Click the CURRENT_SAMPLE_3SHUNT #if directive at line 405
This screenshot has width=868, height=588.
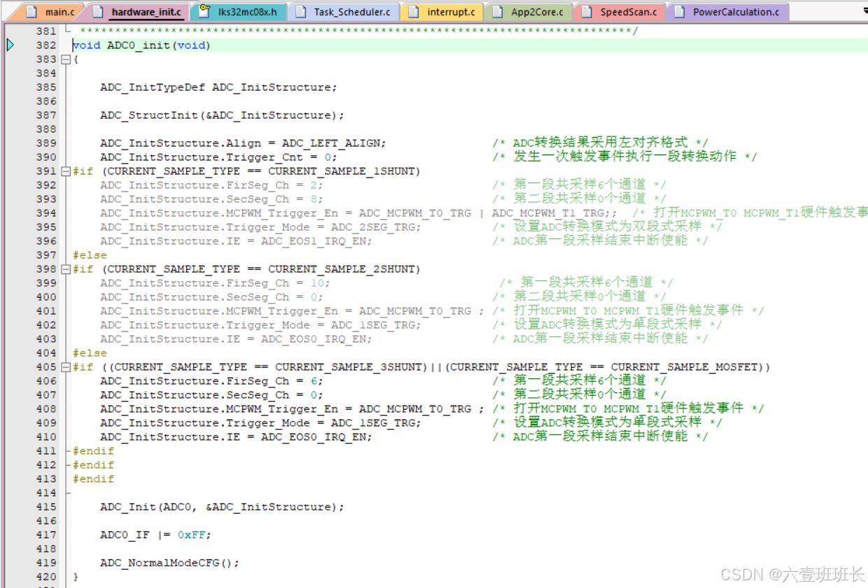[421, 367]
